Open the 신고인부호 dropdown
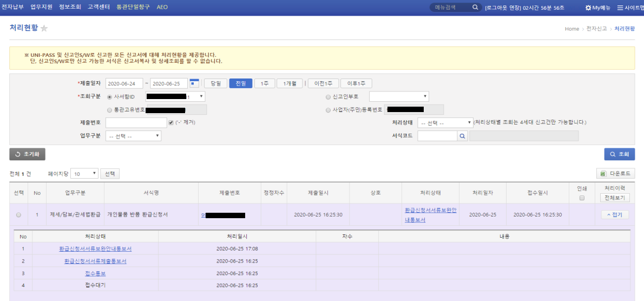The image size is (644, 301). pyautogui.click(x=399, y=96)
